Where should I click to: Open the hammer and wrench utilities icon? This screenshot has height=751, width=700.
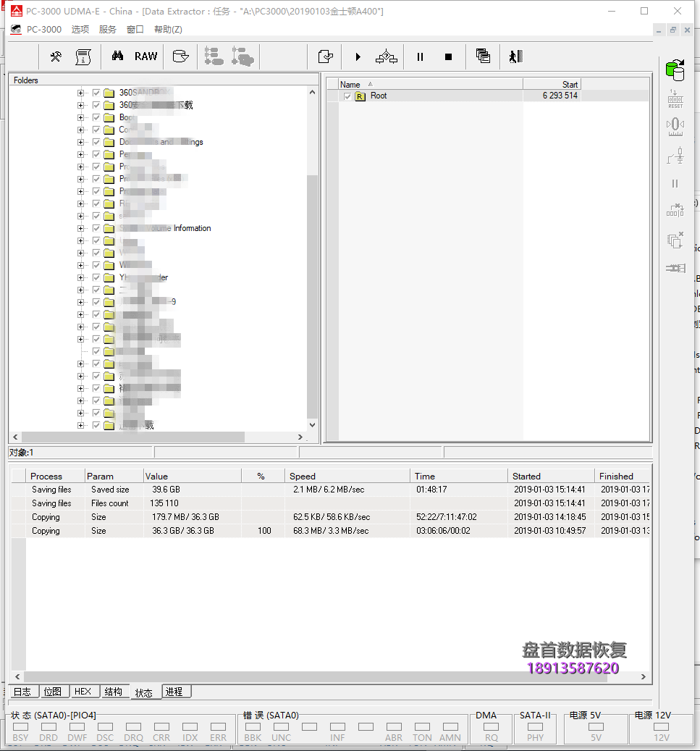[56, 56]
